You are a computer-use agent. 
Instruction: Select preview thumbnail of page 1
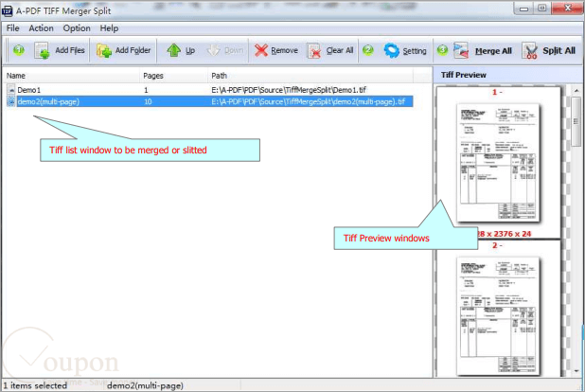pos(498,162)
